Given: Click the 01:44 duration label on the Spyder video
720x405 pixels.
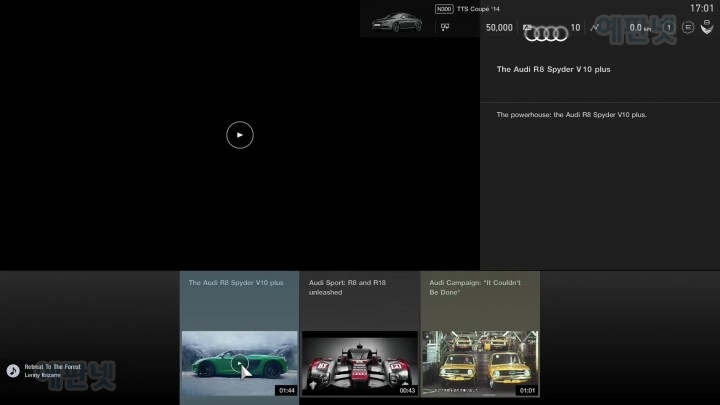Looking at the screenshot, I should pyautogui.click(x=287, y=390).
